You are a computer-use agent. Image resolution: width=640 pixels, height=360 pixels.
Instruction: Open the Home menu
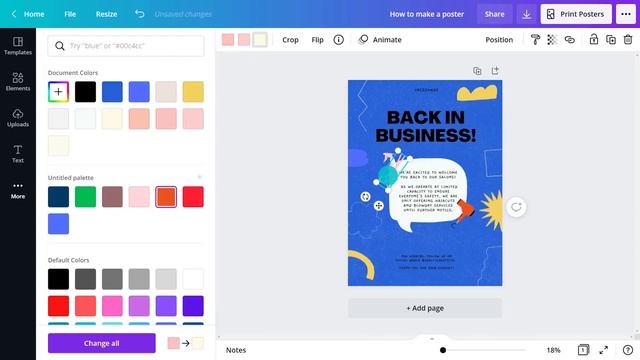34,14
